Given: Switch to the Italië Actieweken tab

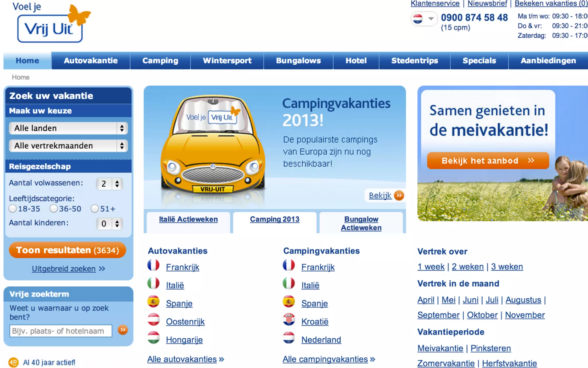Looking at the screenshot, I should pyautogui.click(x=188, y=219).
